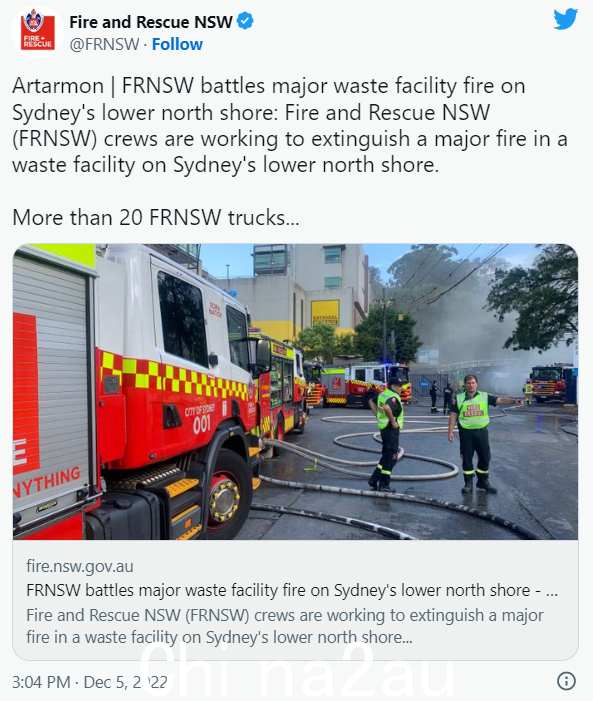Open the fire truck photo in the card
Image resolution: width=593 pixels, height=701 pixels.
coord(295,392)
